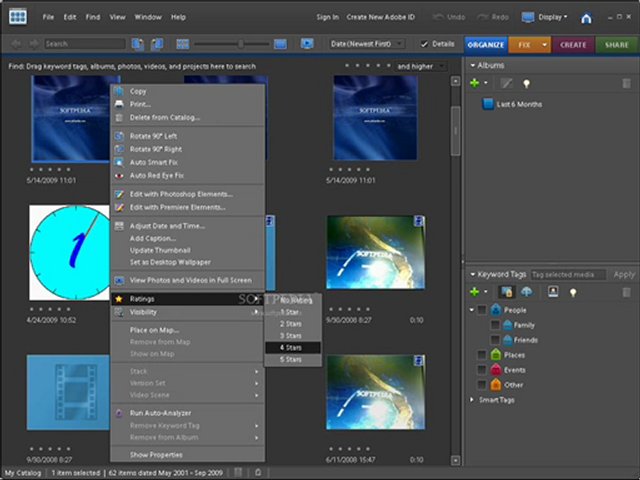Collapse the Albums panel

click(x=473, y=65)
